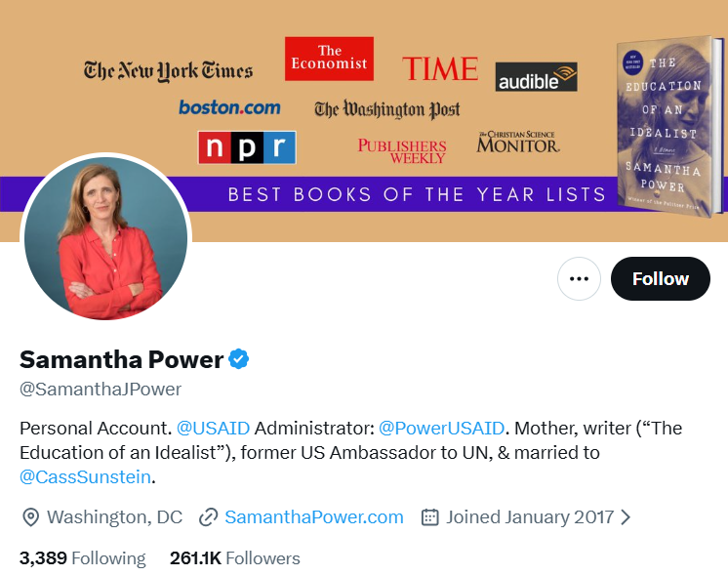
Task: Open the @CassSunstein mention link
Action: click(x=85, y=477)
